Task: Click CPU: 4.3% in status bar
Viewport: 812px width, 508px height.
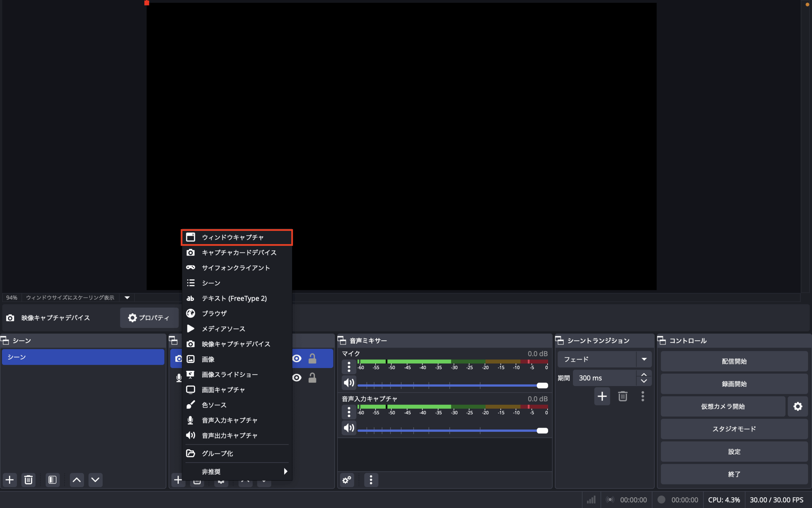Action: click(x=724, y=500)
